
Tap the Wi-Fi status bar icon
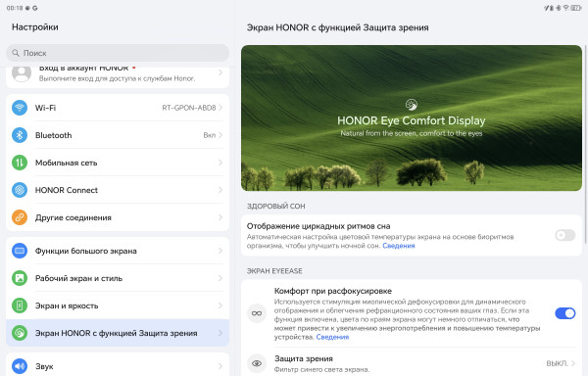pyautogui.click(x=565, y=8)
